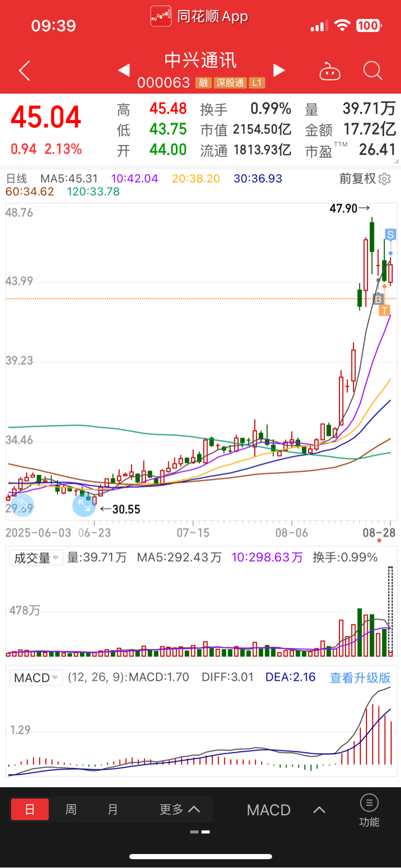Open the MACD sub-chart dropdown
The image size is (401, 868).
tap(36, 678)
